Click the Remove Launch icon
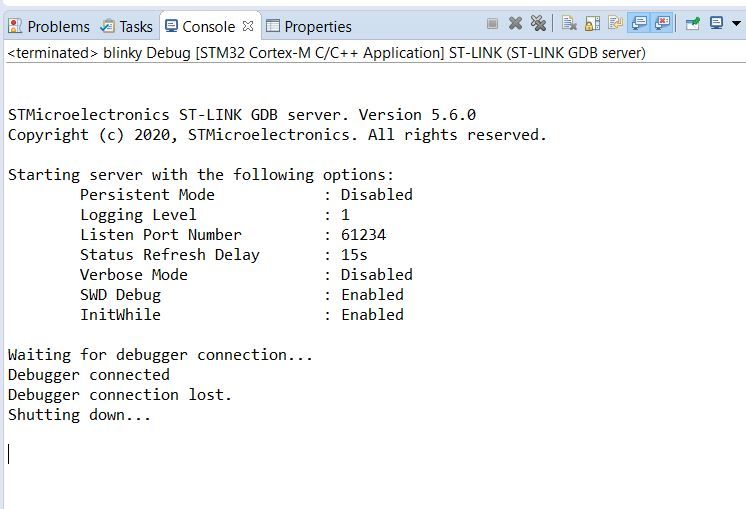This screenshot has width=746, height=509. [x=515, y=23]
